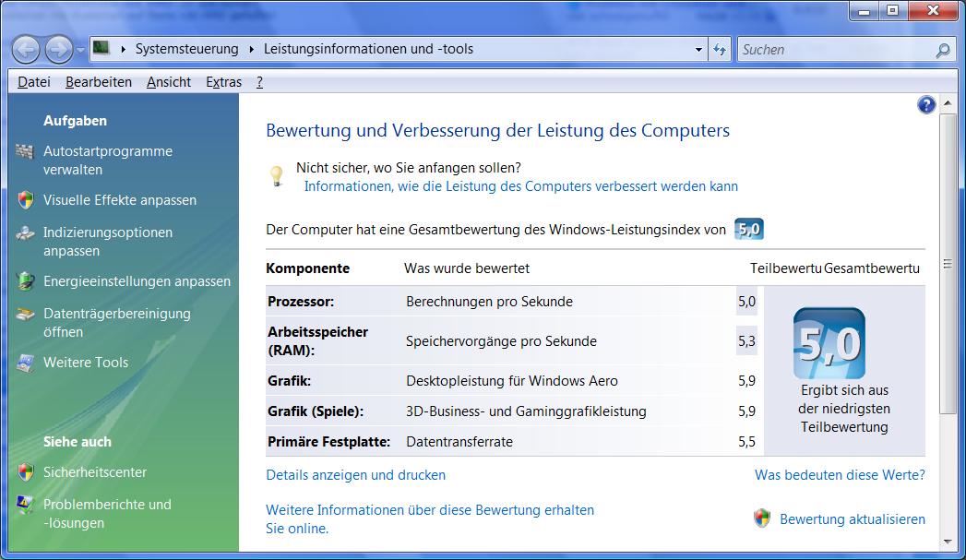This screenshot has width=966, height=560.
Task: Click the Teilbewertung column header
Action: pyautogui.click(x=785, y=268)
